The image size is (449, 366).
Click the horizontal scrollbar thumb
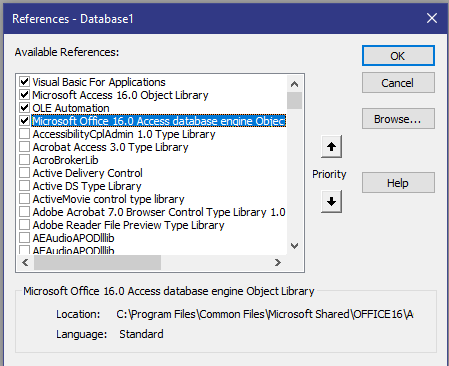click(97, 263)
